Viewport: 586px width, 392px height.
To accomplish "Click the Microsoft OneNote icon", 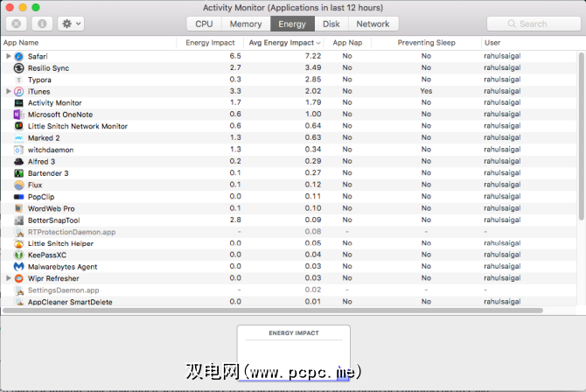I will [18, 115].
